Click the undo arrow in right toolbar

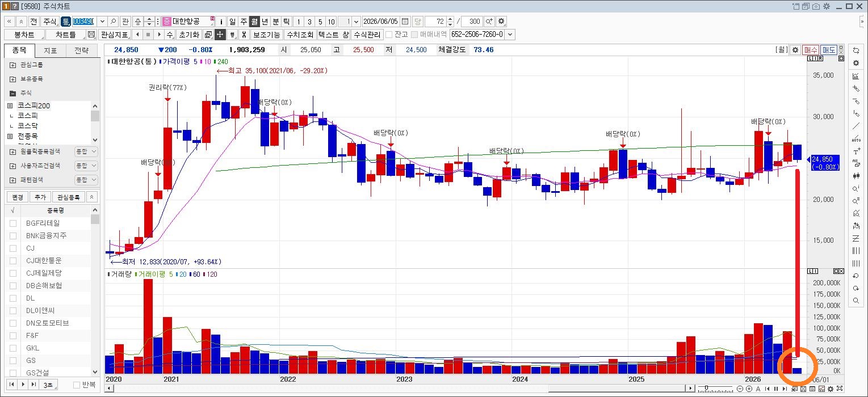pos(856,276)
